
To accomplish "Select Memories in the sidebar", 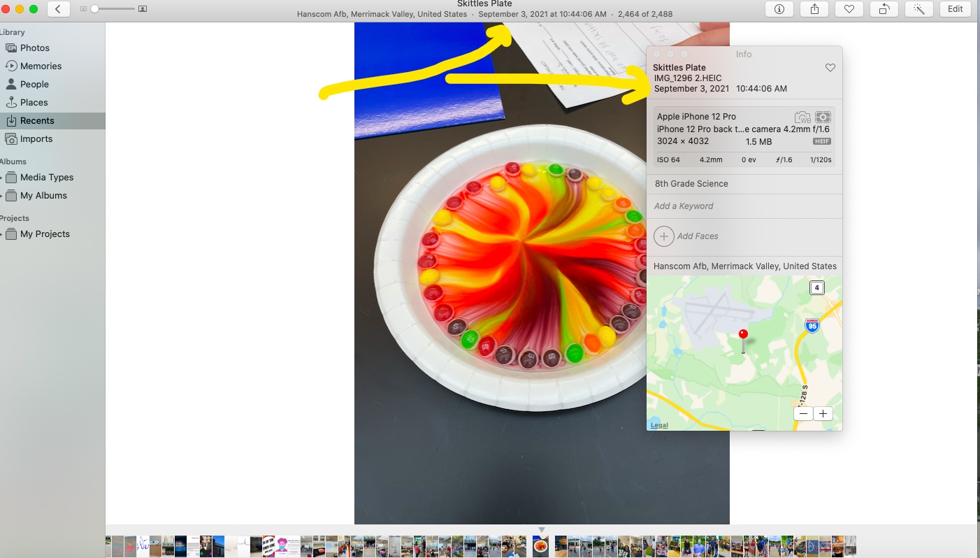I will 41,66.
